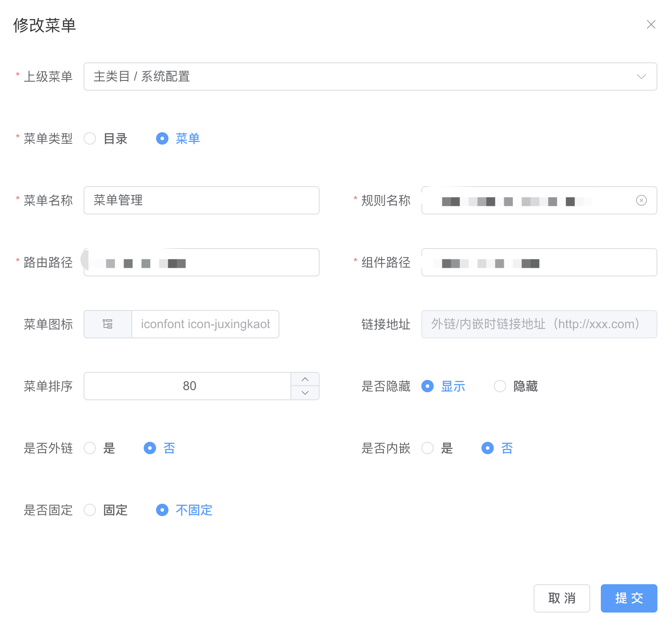The height and width of the screenshot is (628, 672).
Task: Click the menu icon preview box
Action: coord(108,324)
